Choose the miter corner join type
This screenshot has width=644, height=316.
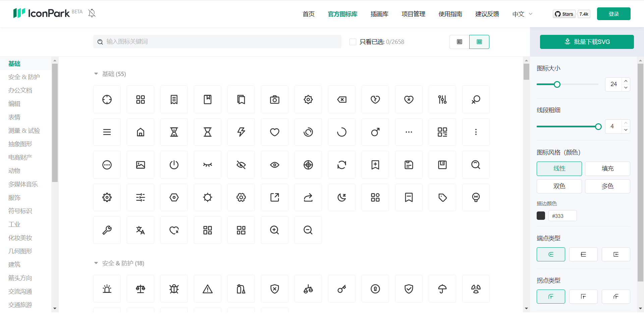[583, 297]
